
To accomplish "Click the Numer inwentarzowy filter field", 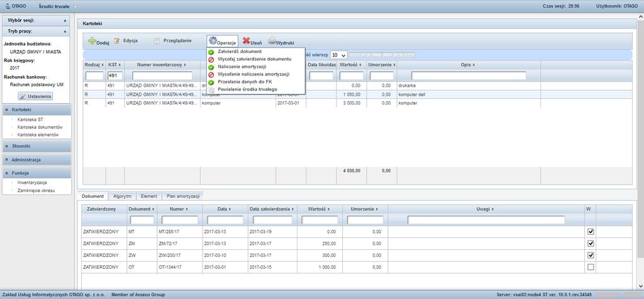I will tap(162, 76).
